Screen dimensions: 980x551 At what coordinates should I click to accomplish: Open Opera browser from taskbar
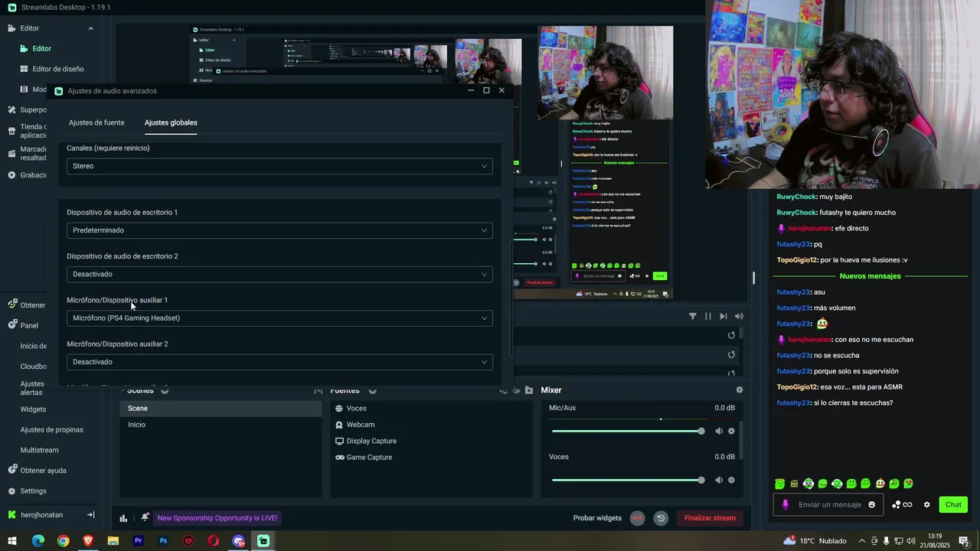point(213,541)
